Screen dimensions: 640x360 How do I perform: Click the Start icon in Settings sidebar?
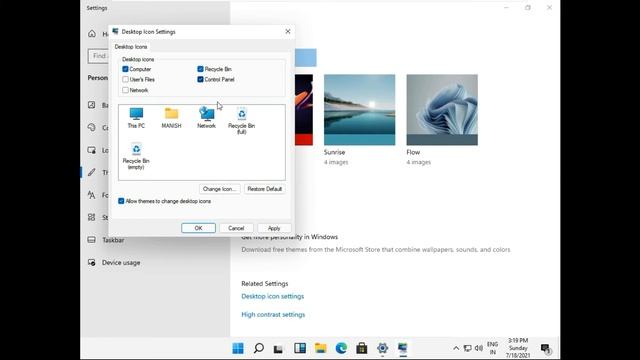pyautogui.click(x=92, y=217)
